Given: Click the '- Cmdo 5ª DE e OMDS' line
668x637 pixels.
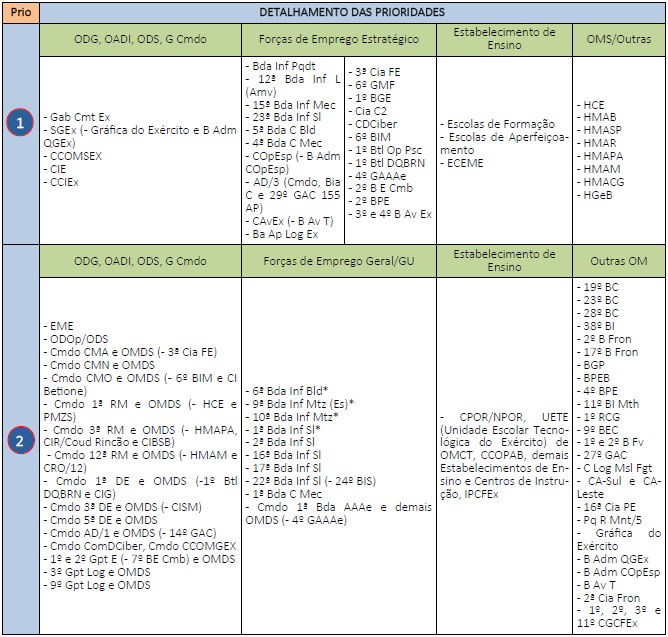Looking at the screenshot, I should tap(101, 521).
